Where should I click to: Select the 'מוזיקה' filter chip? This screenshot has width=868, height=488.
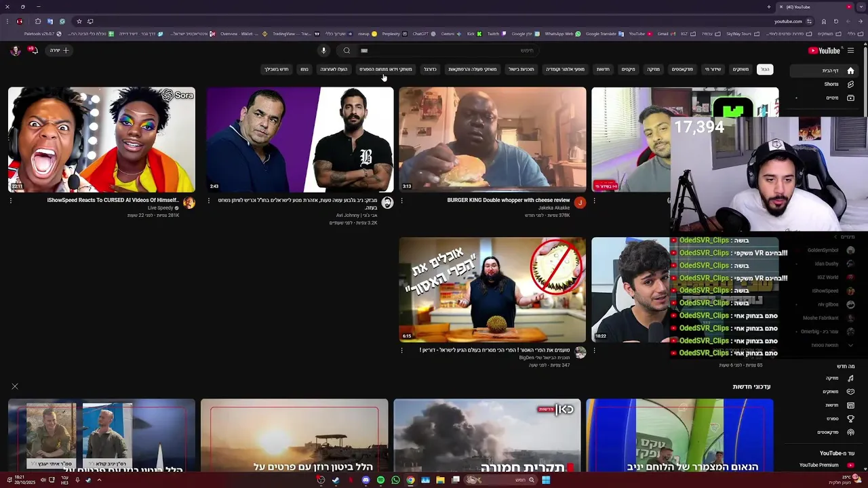pos(653,69)
